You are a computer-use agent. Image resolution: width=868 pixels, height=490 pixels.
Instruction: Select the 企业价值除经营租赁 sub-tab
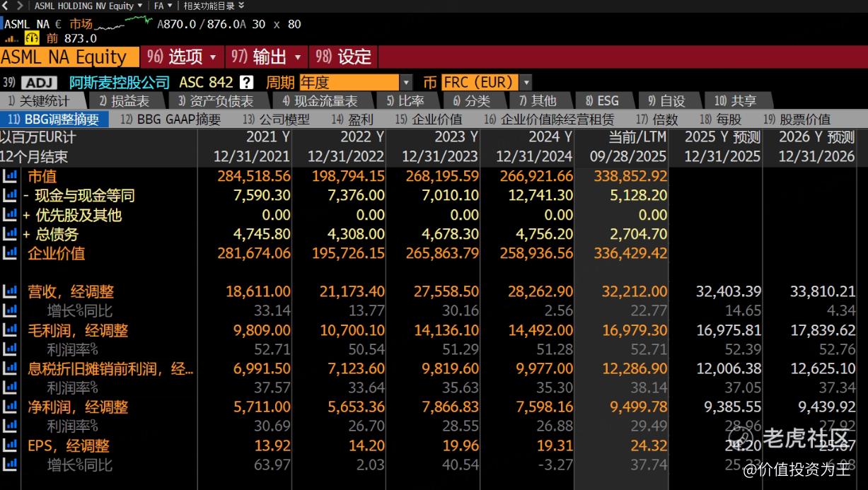coord(549,119)
